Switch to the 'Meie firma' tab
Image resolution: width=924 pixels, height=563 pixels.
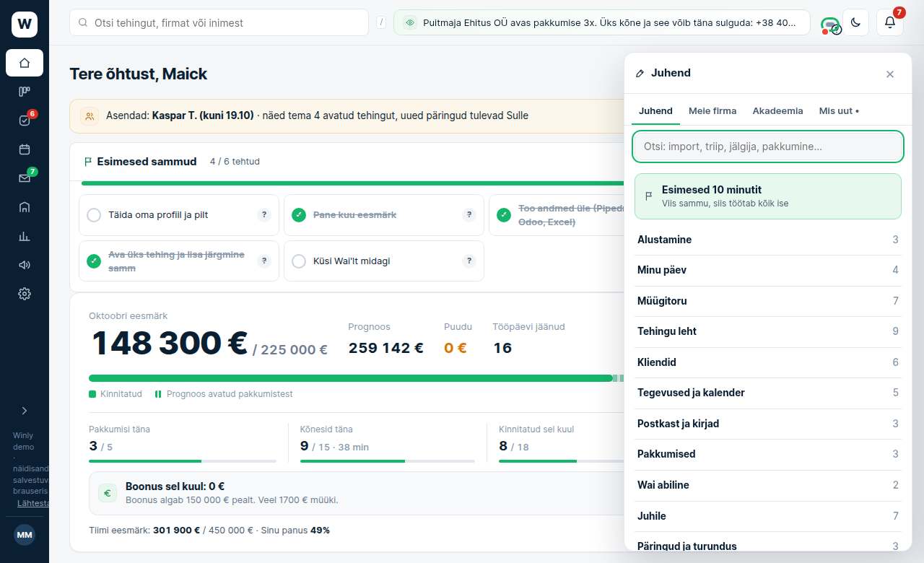point(712,111)
